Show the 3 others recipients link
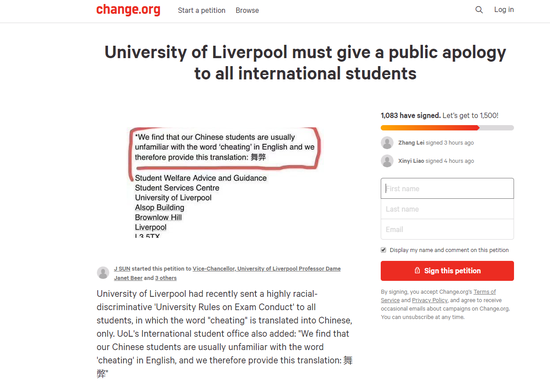 [x=166, y=278]
